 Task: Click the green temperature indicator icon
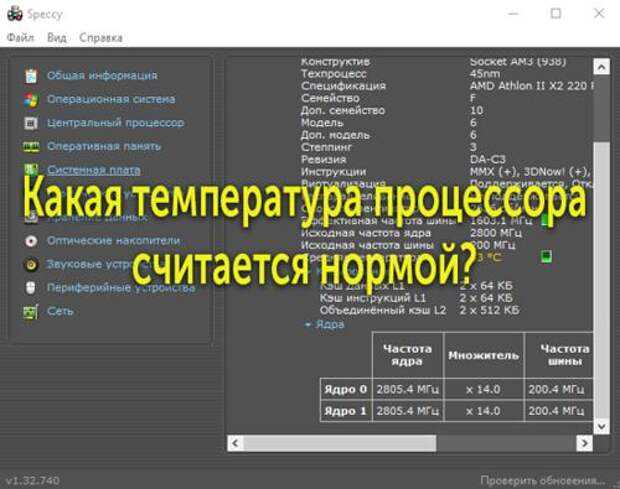(546, 257)
